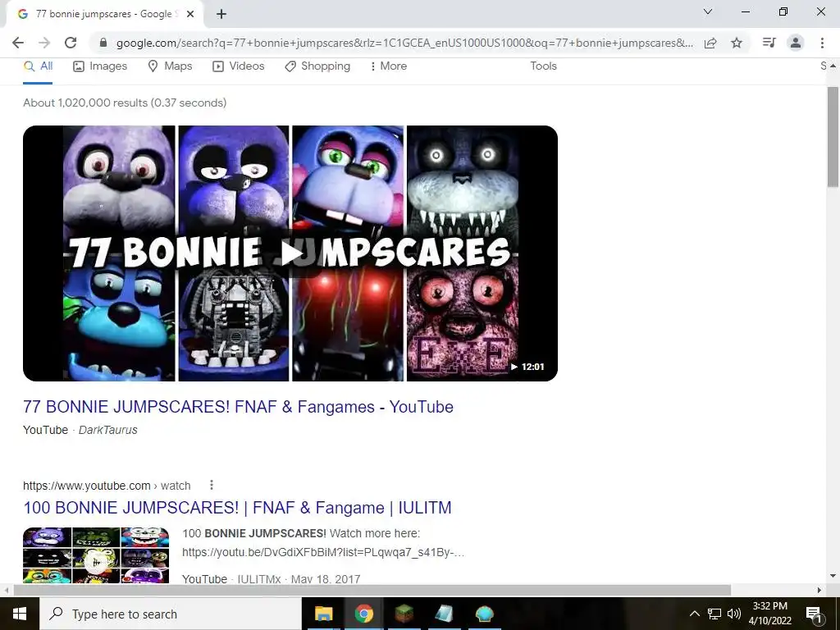Click the vertical scrollbar thumb

(833, 137)
